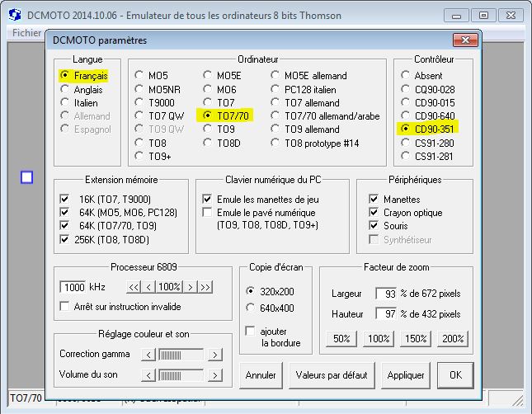Set zoom factor to 150%
The image size is (532, 414).
[x=416, y=339]
